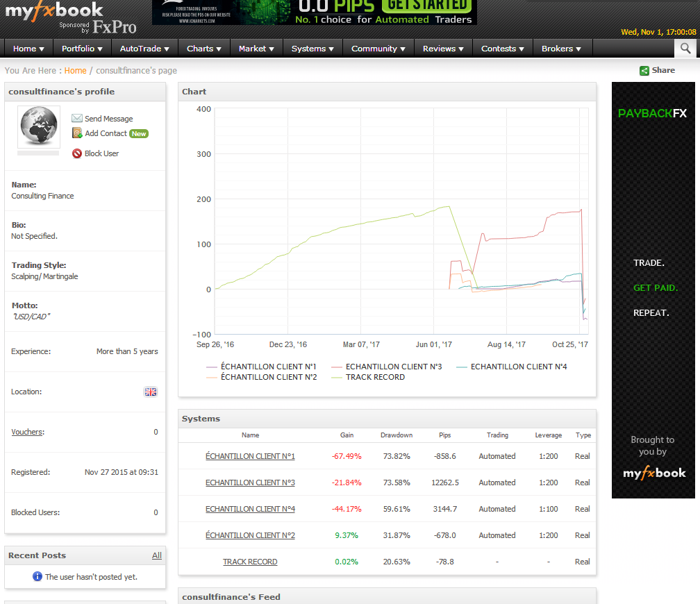Click the Send Message envelope icon

coord(77,119)
